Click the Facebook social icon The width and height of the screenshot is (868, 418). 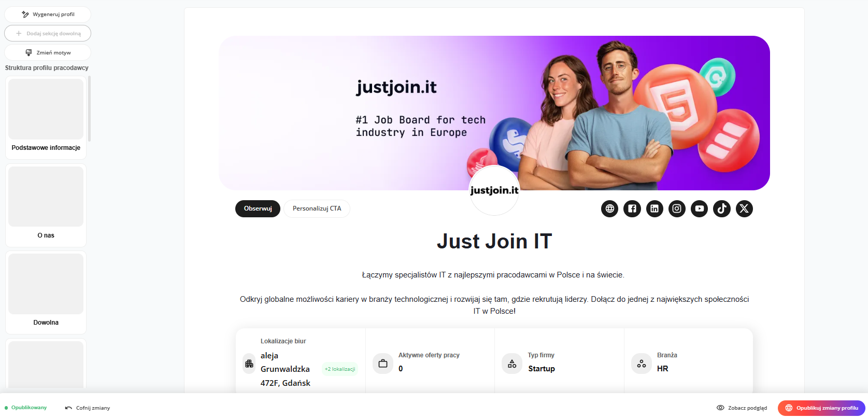click(x=632, y=208)
